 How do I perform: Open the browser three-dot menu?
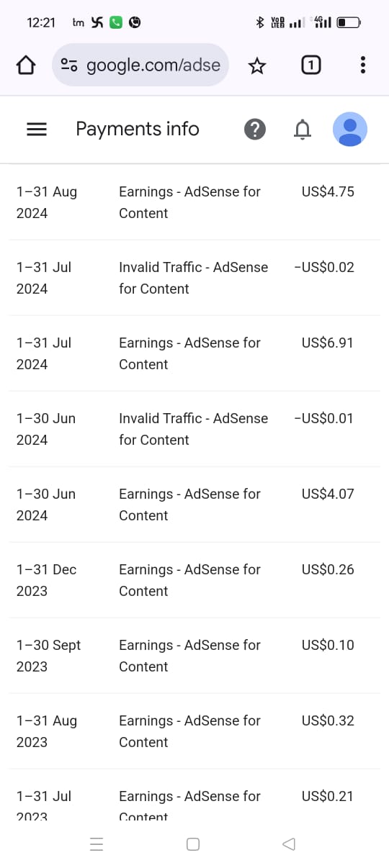362,65
